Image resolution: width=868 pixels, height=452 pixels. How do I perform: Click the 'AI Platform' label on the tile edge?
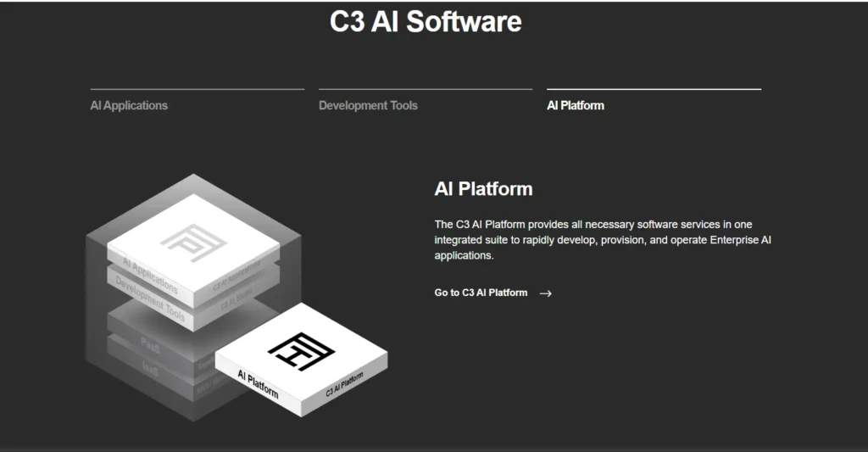[x=258, y=384]
